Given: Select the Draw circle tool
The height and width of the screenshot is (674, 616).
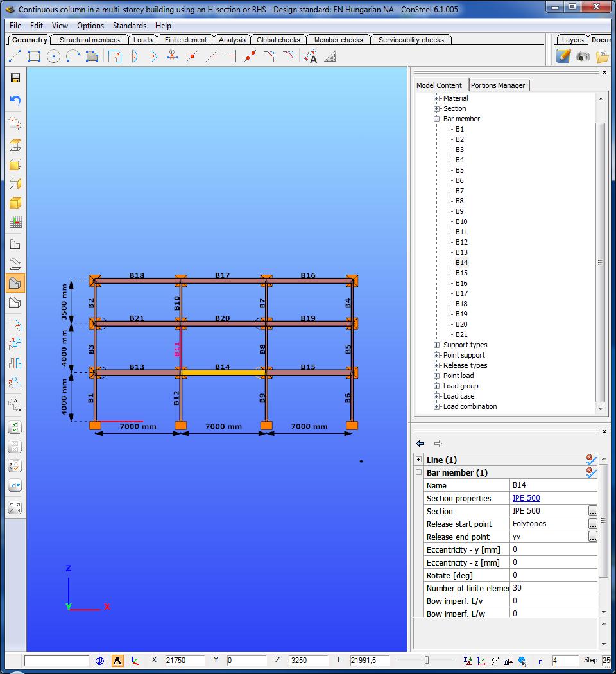Looking at the screenshot, I should pos(53,56).
